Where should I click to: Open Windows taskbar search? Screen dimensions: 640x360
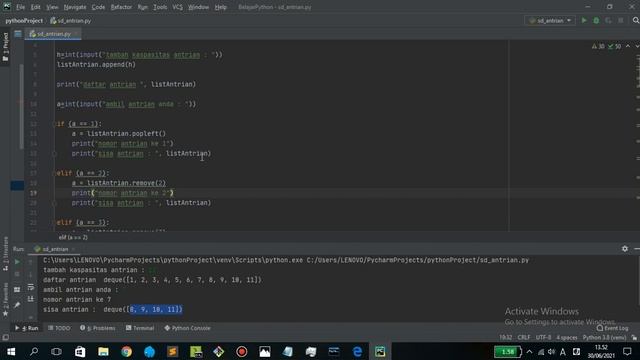[34, 351]
